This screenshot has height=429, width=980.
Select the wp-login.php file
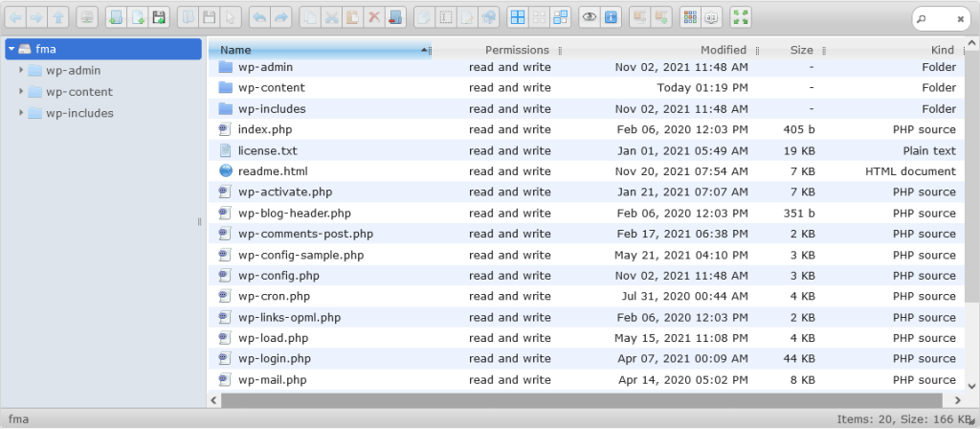587,359
